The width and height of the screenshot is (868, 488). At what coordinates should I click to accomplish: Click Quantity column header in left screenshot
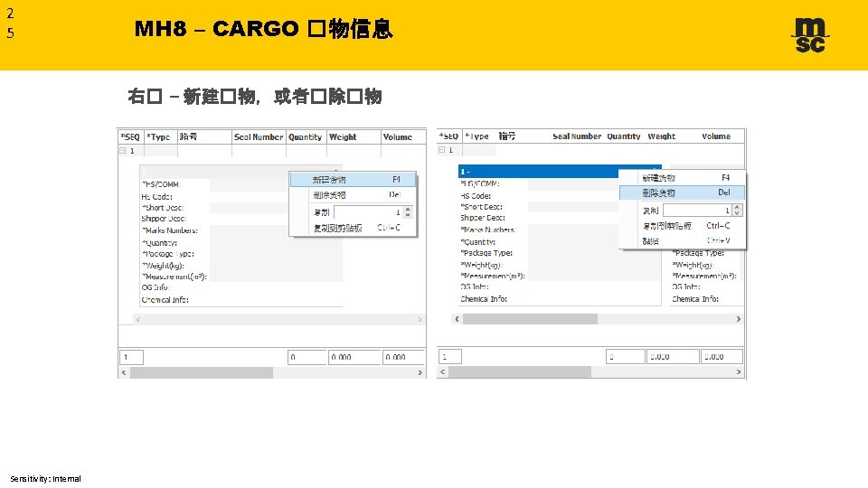click(307, 136)
